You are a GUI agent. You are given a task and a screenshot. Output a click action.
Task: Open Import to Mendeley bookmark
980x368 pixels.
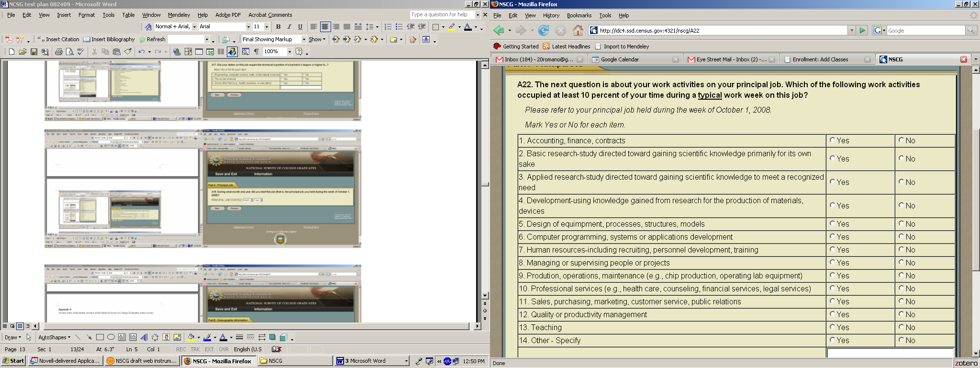622,46
